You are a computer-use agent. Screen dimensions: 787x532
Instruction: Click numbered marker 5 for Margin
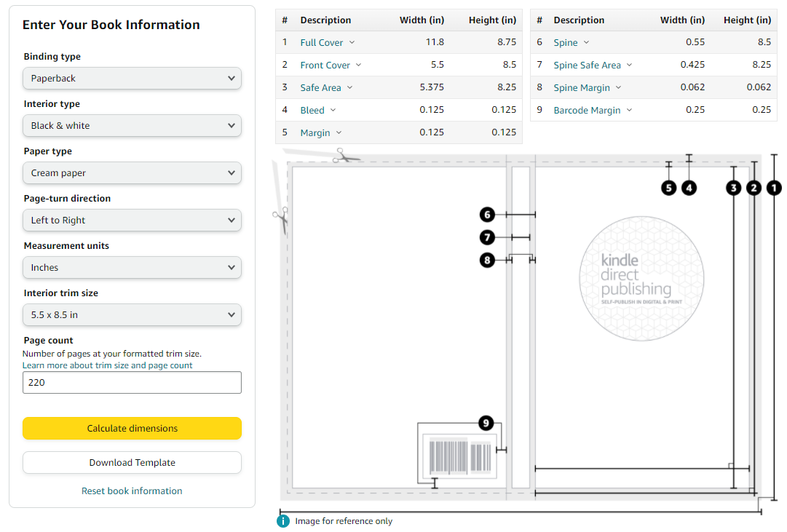668,188
